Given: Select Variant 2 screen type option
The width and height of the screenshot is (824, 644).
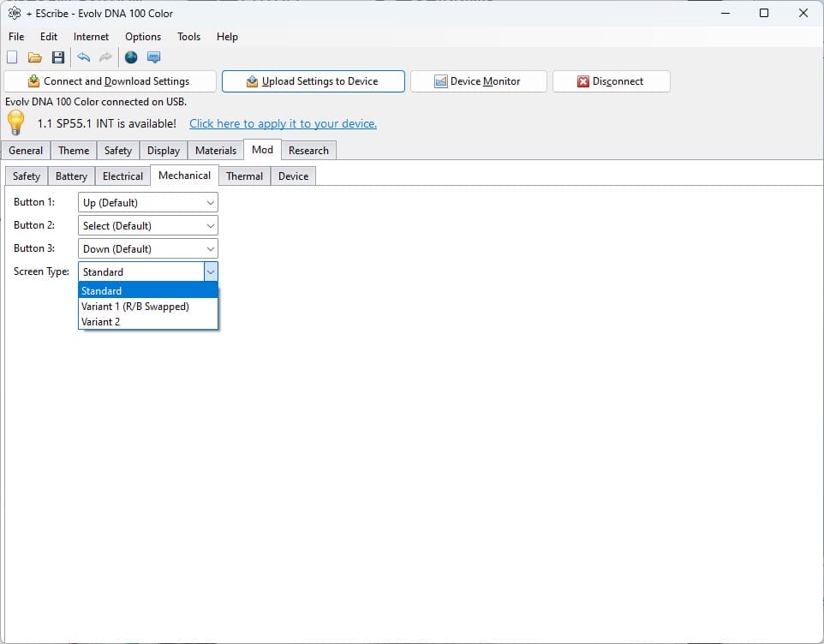Looking at the screenshot, I should tap(100, 321).
